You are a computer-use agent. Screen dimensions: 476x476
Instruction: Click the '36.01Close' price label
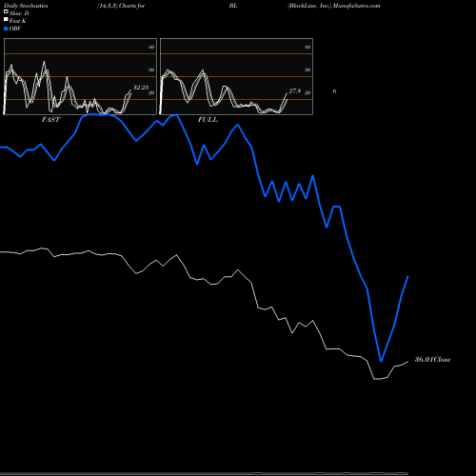click(x=433, y=360)
